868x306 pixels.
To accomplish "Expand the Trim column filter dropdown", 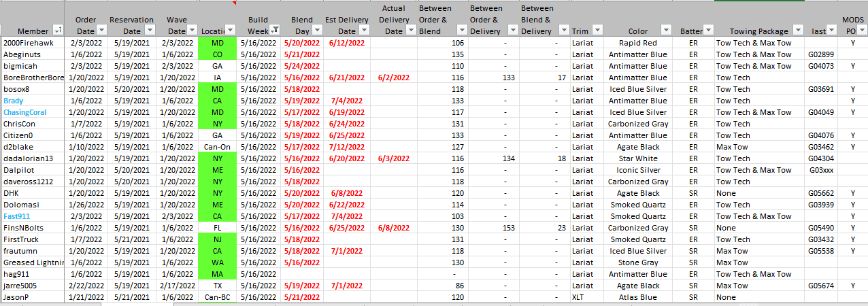I will point(597,30).
